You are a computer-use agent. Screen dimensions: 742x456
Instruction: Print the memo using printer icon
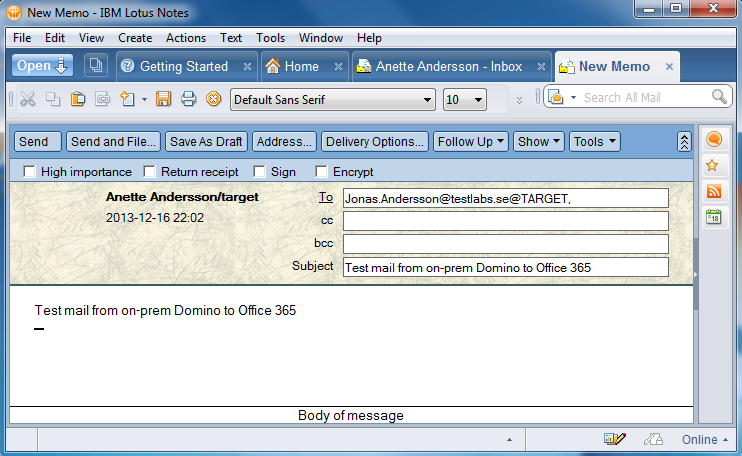coord(188,99)
